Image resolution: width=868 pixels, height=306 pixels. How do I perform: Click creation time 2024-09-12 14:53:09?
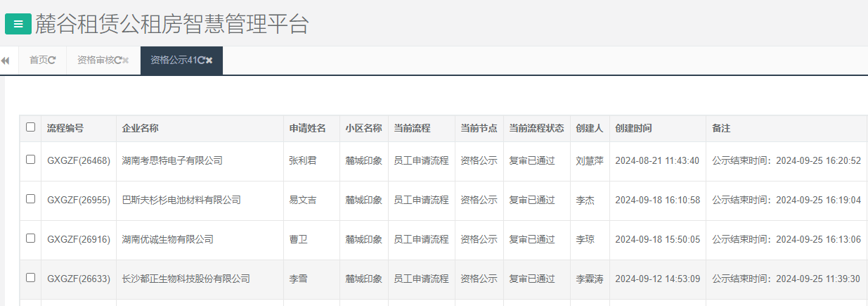pyautogui.click(x=657, y=279)
